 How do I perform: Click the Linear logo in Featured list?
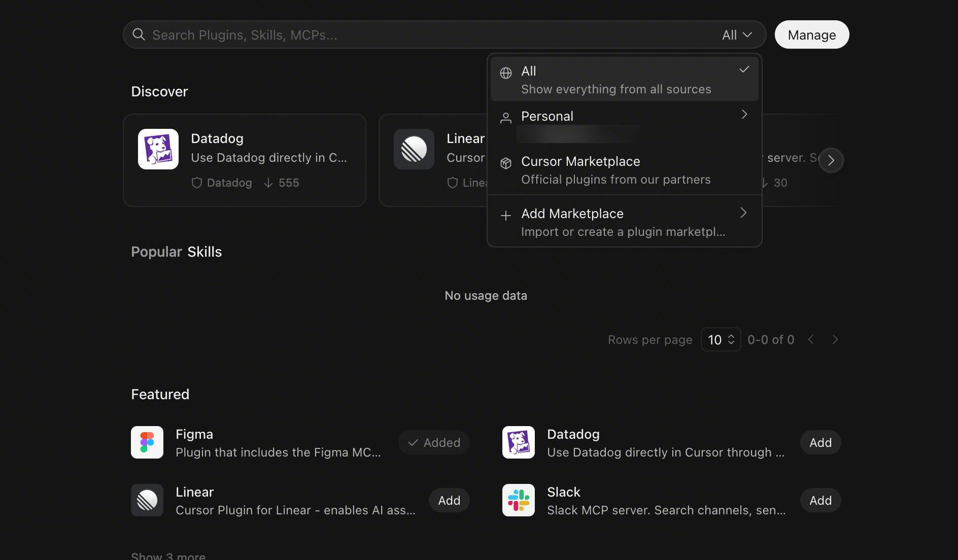pos(147,500)
